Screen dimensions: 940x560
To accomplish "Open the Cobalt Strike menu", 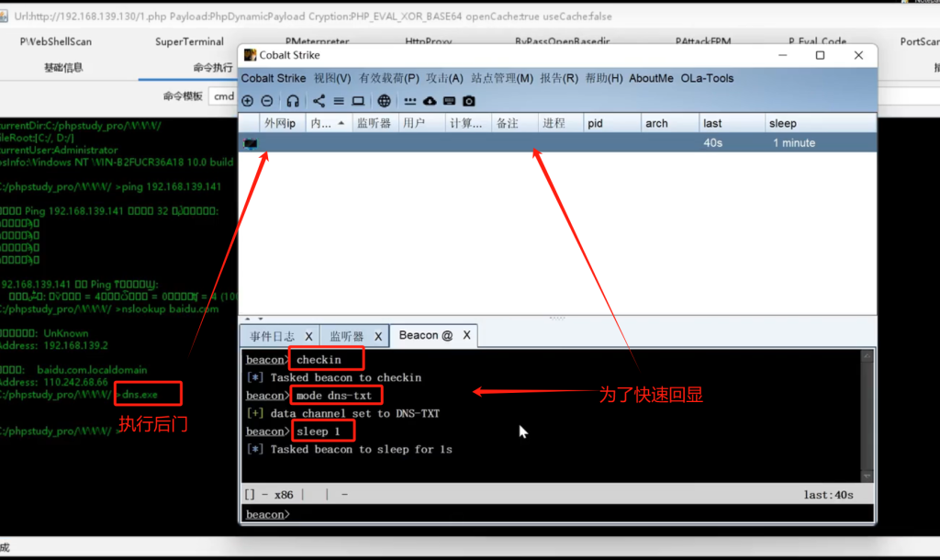I will [x=274, y=78].
